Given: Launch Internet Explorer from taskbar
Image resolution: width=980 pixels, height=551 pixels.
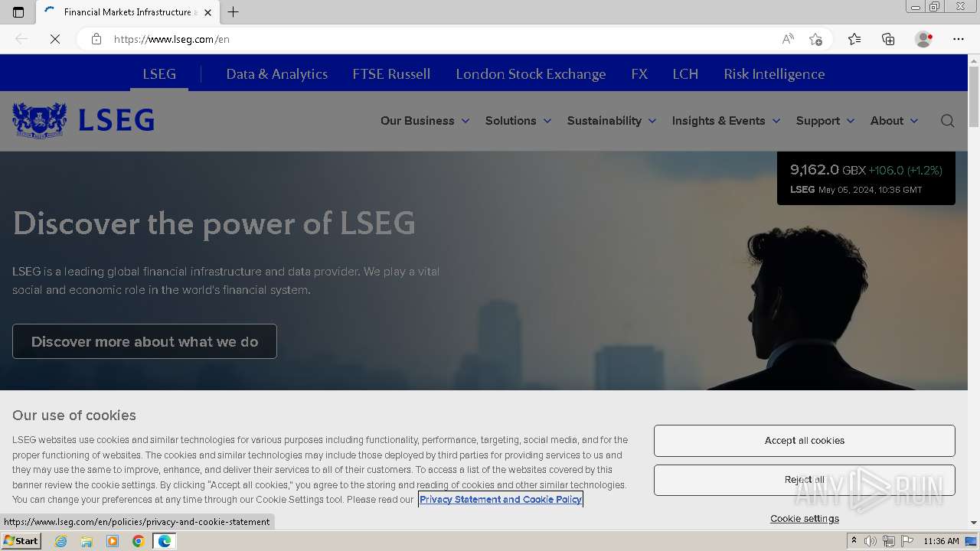Looking at the screenshot, I should (x=60, y=541).
